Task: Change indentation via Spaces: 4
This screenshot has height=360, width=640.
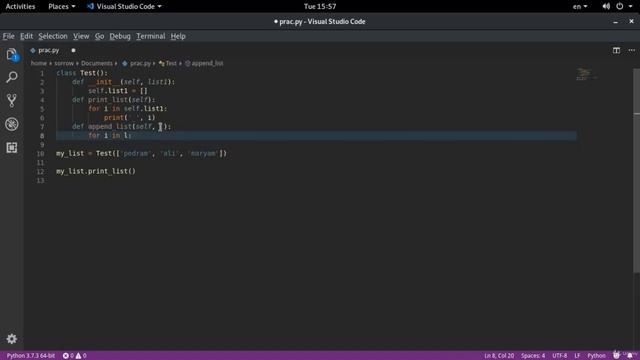Action: (x=533, y=356)
